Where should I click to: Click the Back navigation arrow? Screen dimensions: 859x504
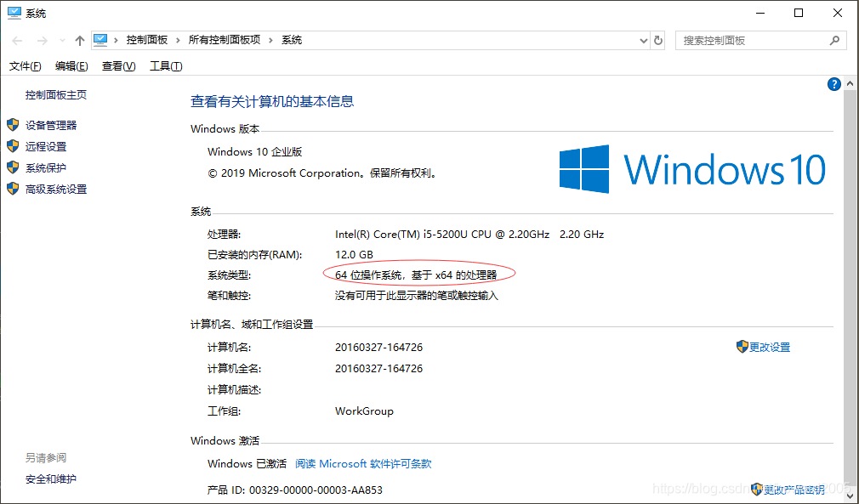click(x=17, y=41)
